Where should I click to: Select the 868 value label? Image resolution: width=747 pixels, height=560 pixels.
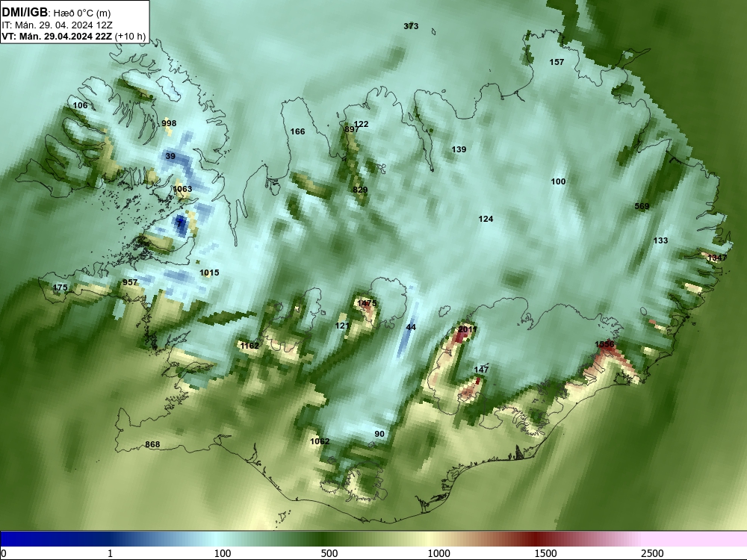(x=152, y=445)
